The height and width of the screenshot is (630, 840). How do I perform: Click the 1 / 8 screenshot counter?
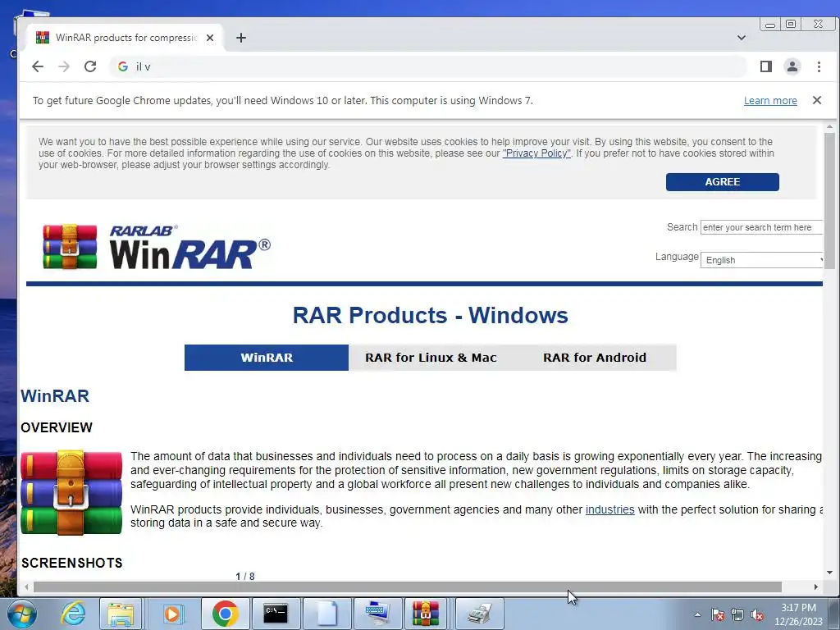click(244, 577)
